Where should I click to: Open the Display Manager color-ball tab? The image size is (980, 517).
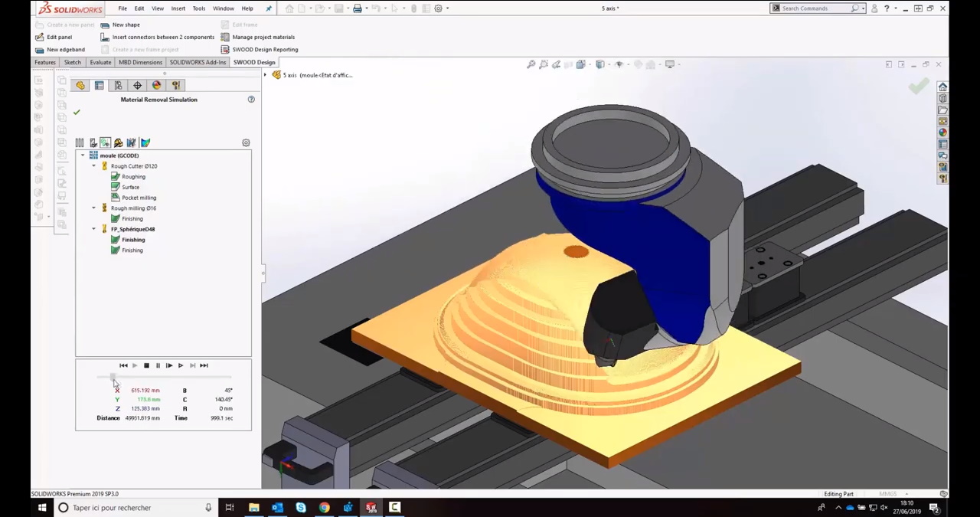[156, 86]
